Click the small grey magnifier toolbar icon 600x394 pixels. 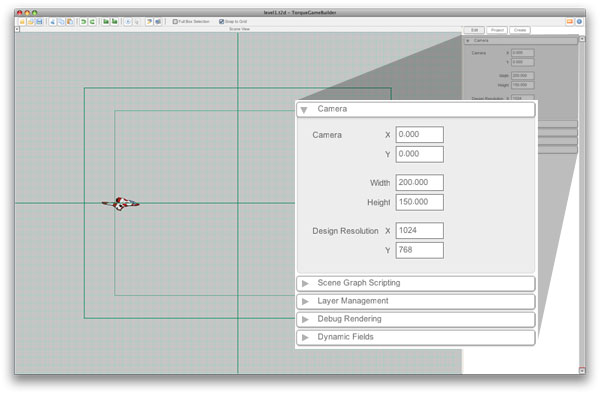pyautogui.click(x=137, y=22)
